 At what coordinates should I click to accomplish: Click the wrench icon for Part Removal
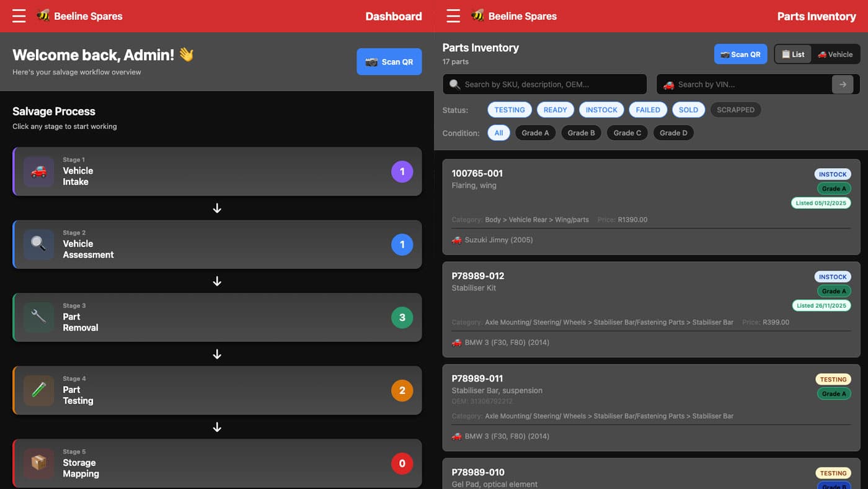tap(38, 317)
